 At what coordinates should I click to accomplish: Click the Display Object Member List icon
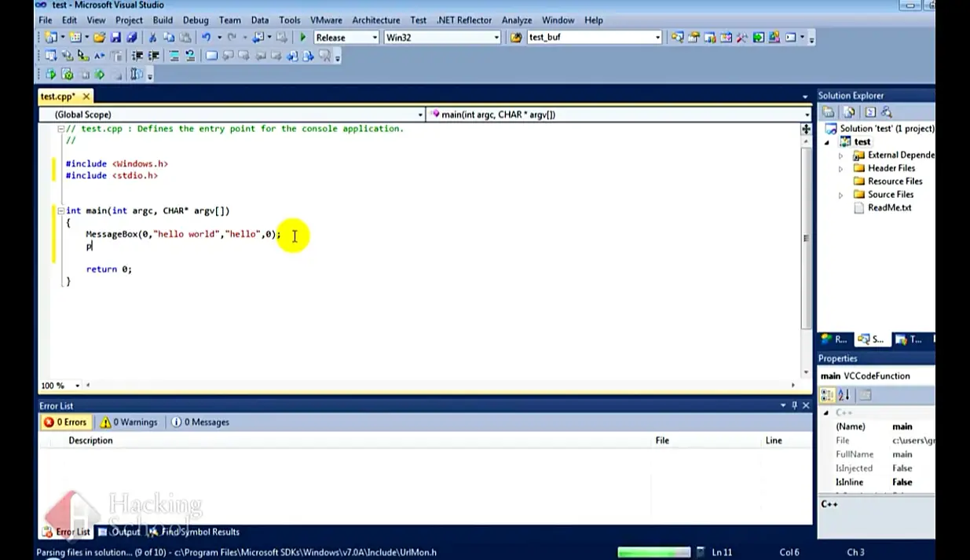[50, 56]
